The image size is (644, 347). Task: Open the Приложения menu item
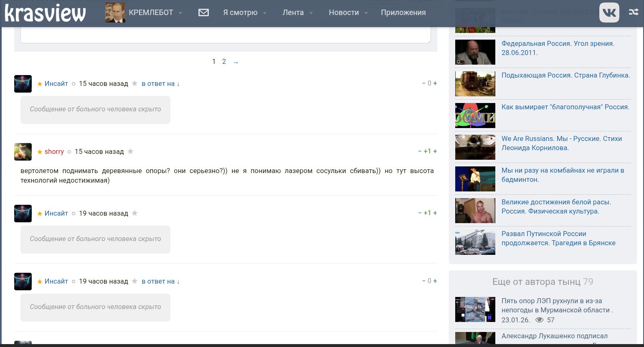coord(403,13)
